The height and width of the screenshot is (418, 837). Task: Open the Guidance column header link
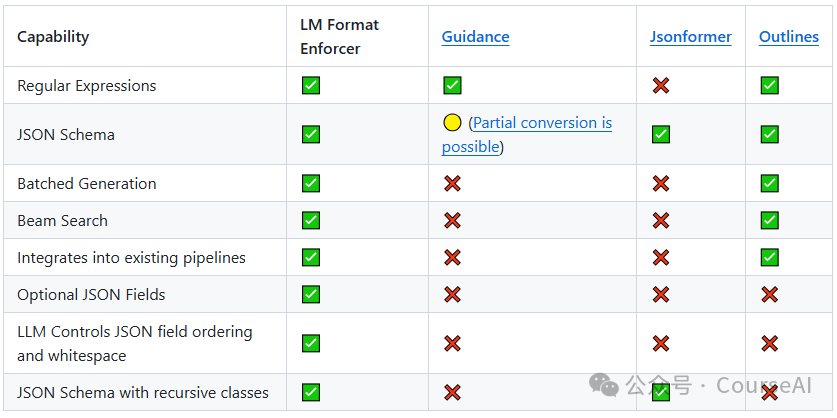click(x=475, y=37)
